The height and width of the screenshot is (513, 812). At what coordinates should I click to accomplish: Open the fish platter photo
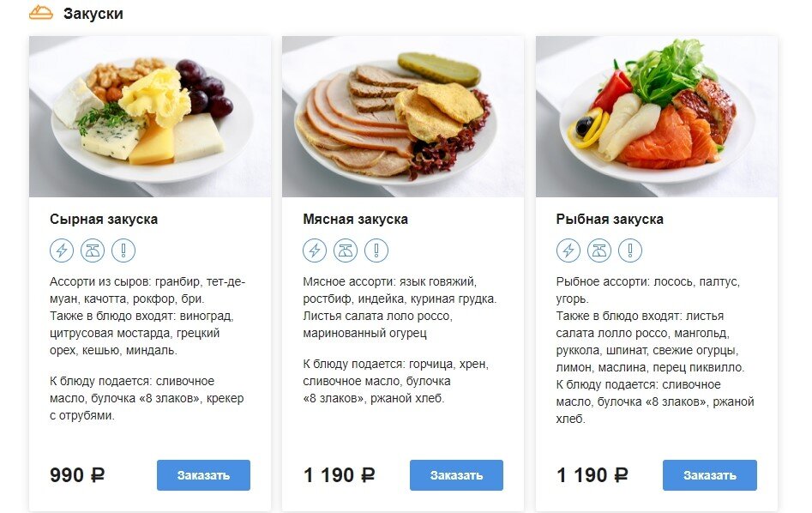click(657, 117)
